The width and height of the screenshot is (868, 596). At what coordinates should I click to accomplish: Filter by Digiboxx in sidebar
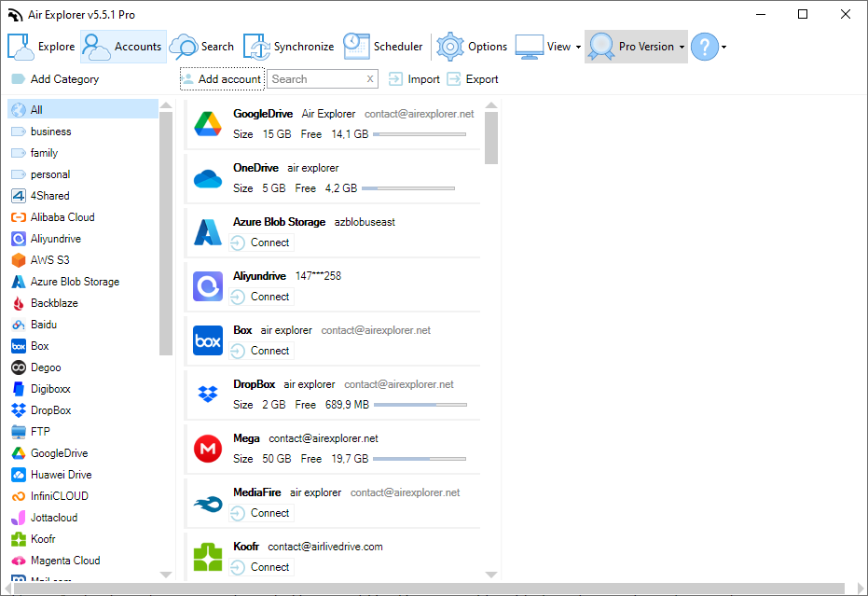83,389
